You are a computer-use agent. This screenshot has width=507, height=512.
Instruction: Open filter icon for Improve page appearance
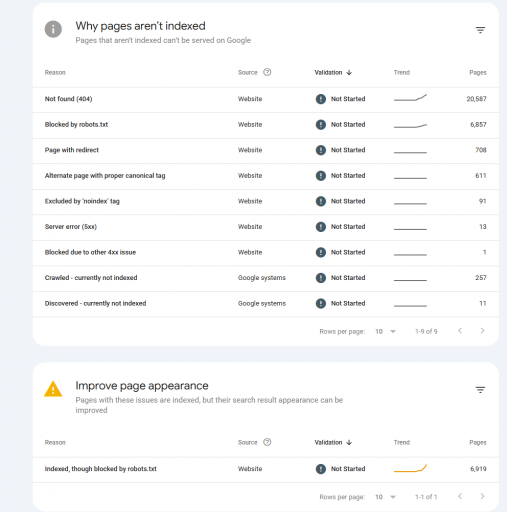[x=480, y=390]
